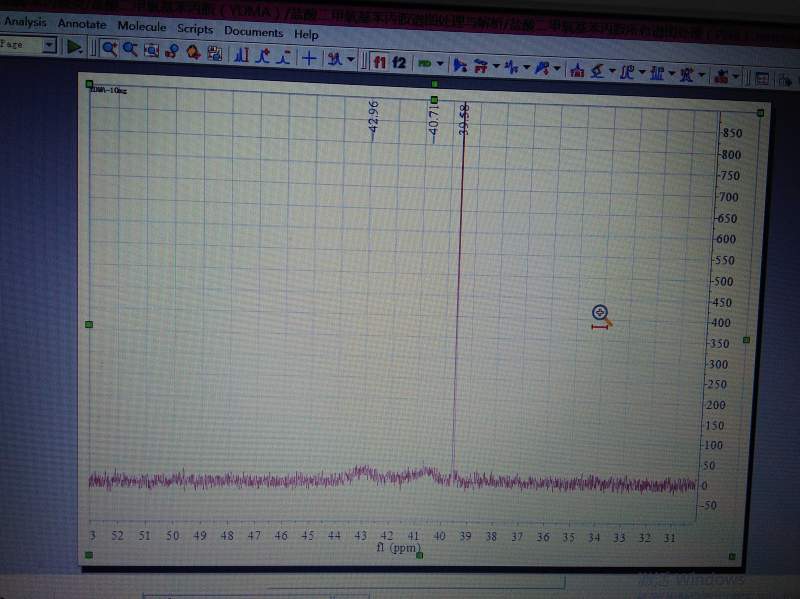Screen dimensions: 800x599
Task: Click the tall red peak line near 39 ppm
Action: pos(459,286)
